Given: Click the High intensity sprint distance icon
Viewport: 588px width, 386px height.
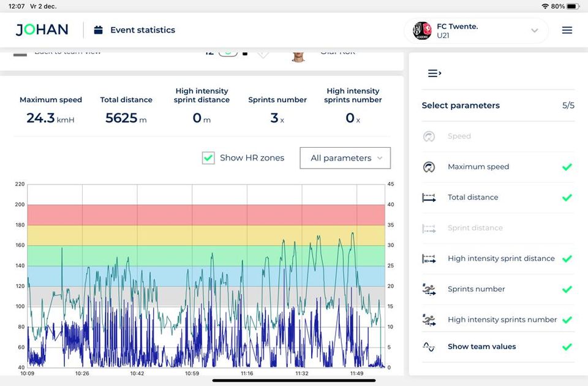Looking at the screenshot, I should pyautogui.click(x=429, y=259).
